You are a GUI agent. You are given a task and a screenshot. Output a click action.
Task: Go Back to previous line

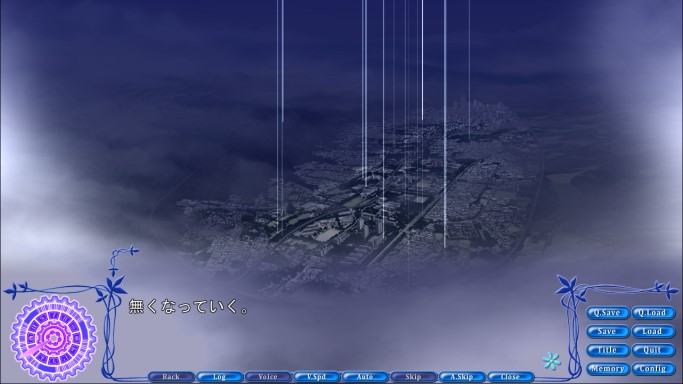point(171,377)
